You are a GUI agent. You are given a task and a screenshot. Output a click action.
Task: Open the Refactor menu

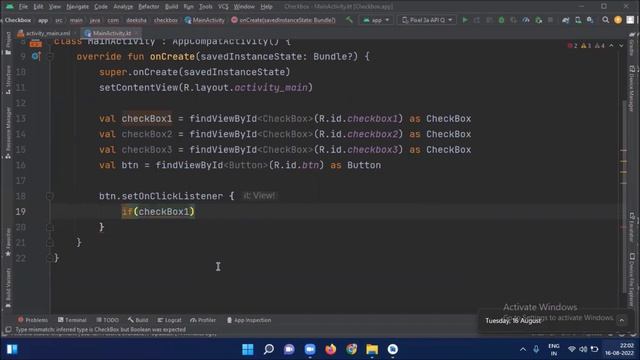point(149,7)
